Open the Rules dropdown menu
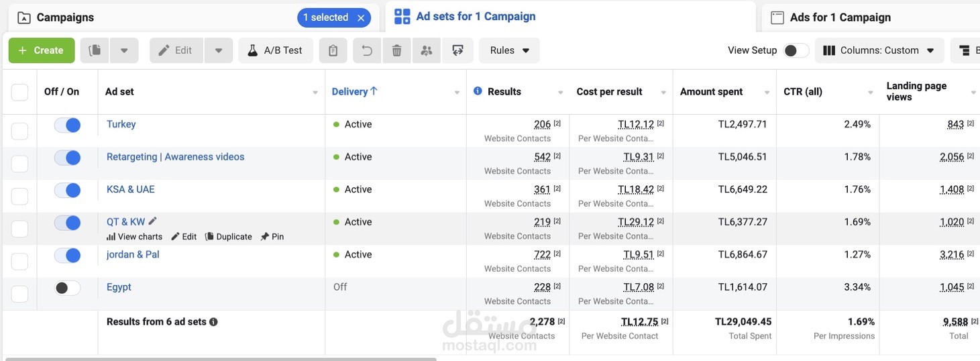Screen dimensions: 980x361 510,50
